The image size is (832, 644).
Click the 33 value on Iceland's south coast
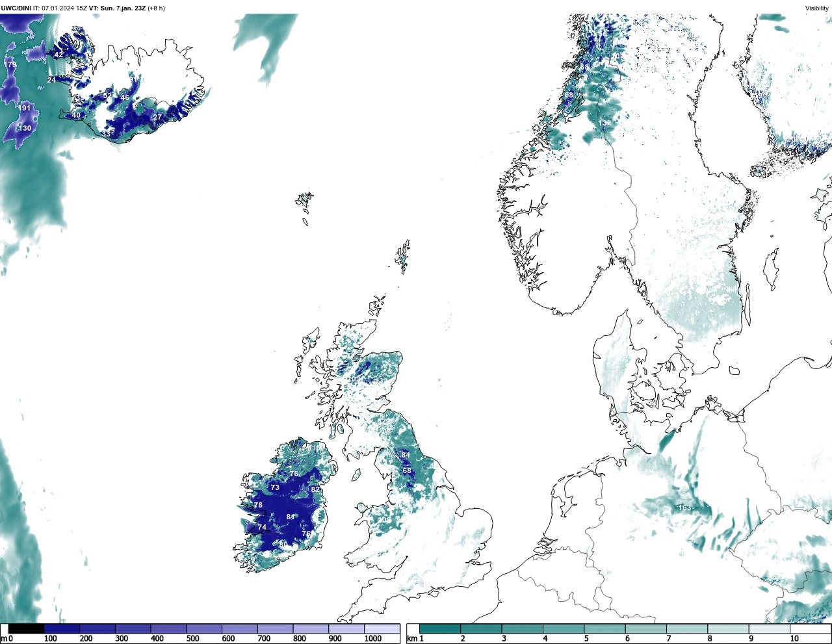coord(105,135)
